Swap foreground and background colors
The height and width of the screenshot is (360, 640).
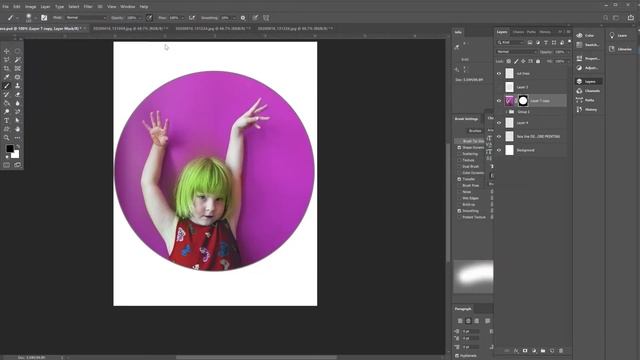point(18,146)
